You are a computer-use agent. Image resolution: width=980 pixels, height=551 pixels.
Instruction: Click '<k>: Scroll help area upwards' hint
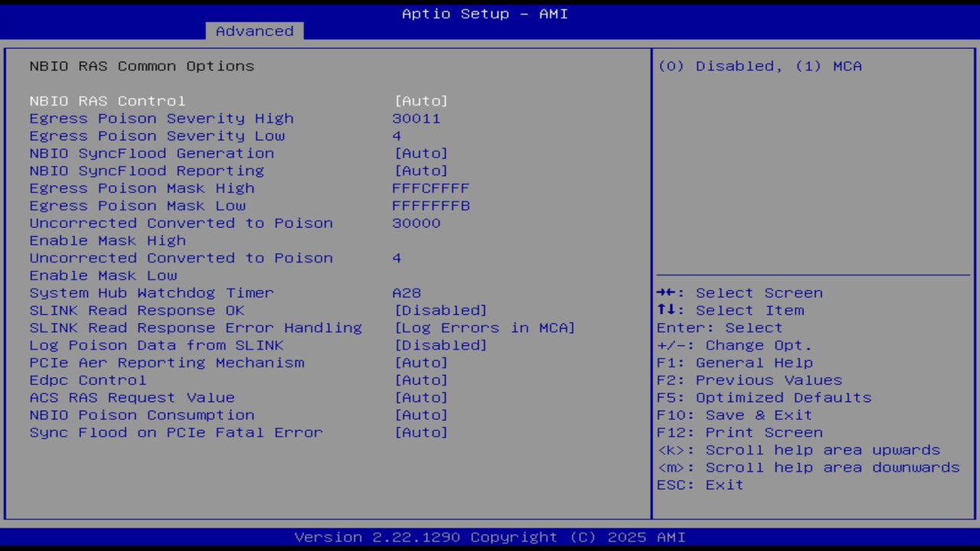[x=799, y=450]
